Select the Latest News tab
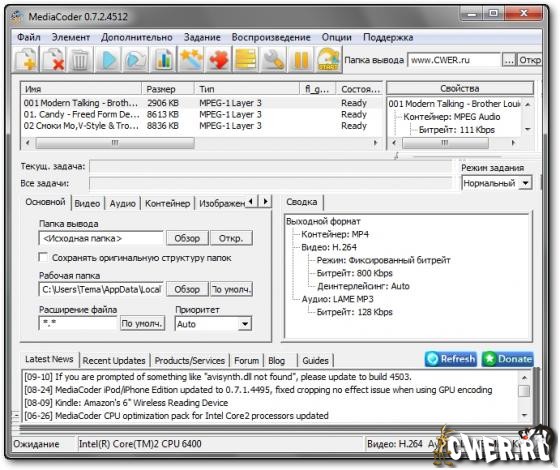 point(49,359)
